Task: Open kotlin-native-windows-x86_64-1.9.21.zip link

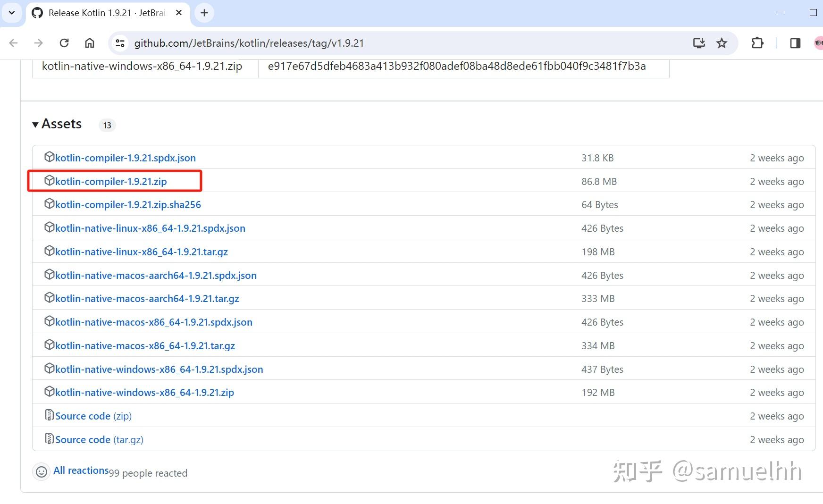Action: coord(144,392)
